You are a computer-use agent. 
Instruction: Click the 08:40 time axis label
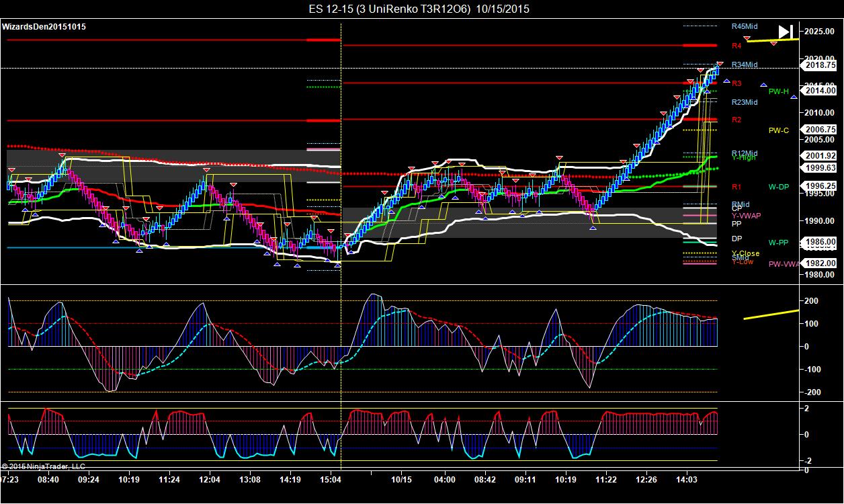[x=48, y=480]
